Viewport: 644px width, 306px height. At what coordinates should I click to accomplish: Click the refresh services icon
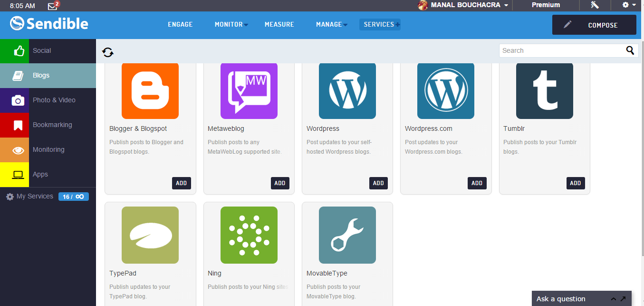click(108, 52)
